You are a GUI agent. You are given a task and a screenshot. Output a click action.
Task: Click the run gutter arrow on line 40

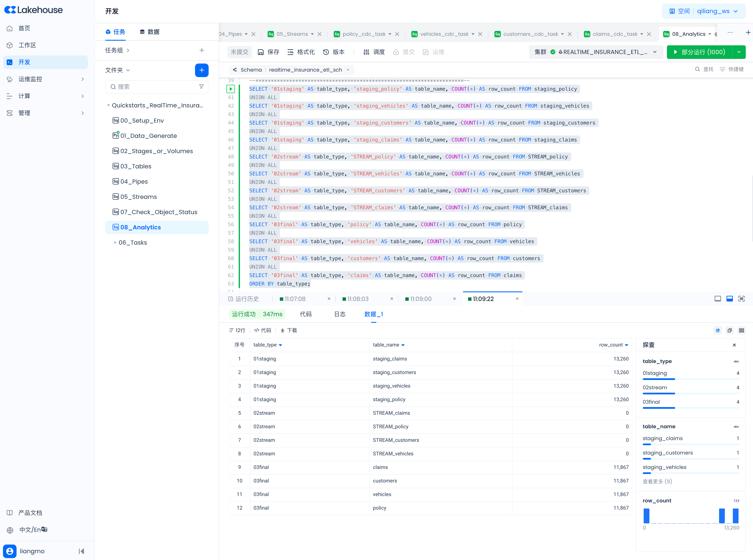tap(231, 89)
